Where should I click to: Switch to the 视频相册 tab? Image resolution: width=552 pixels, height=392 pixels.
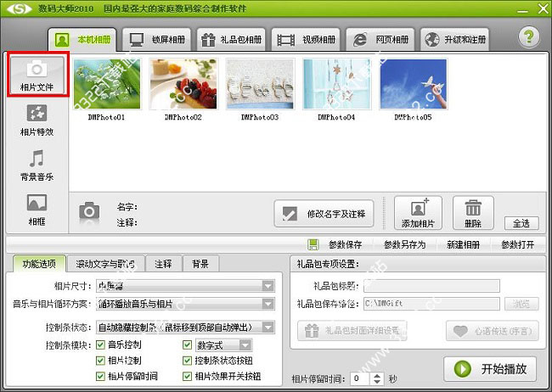pos(306,39)
